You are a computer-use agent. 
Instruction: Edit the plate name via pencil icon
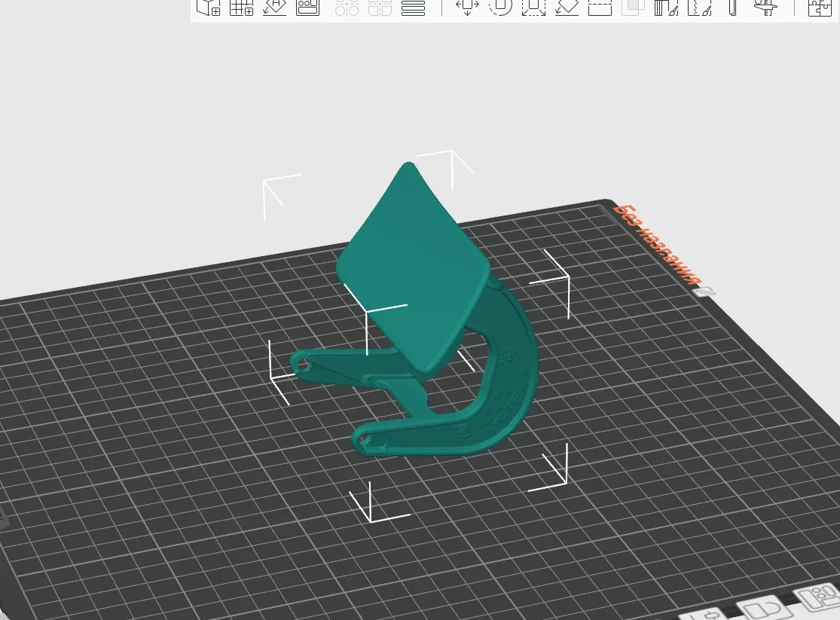704,292
